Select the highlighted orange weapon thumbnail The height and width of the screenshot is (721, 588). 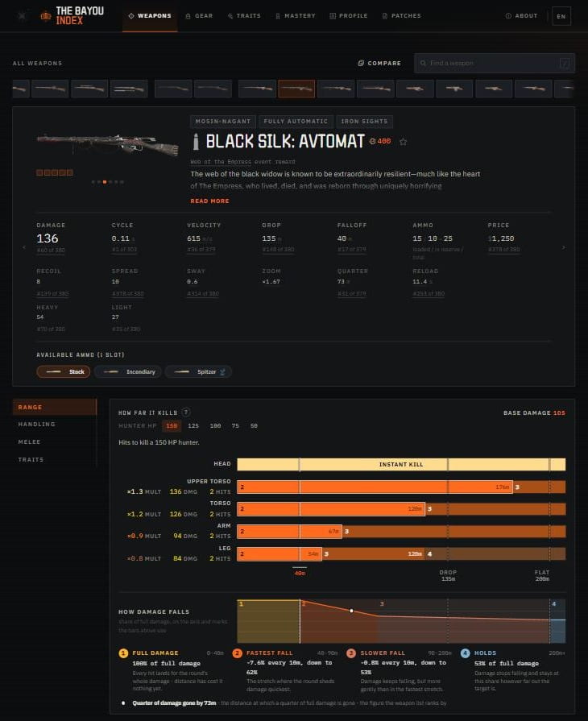[x=296, y=89]
